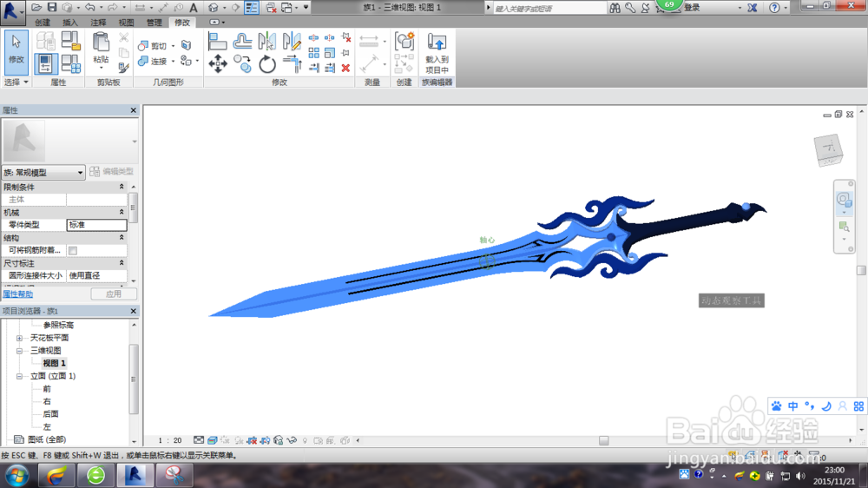This screenshot has width=868, height=488.
Task: Close the Properties (属性) palette
Action: [134, 110]
